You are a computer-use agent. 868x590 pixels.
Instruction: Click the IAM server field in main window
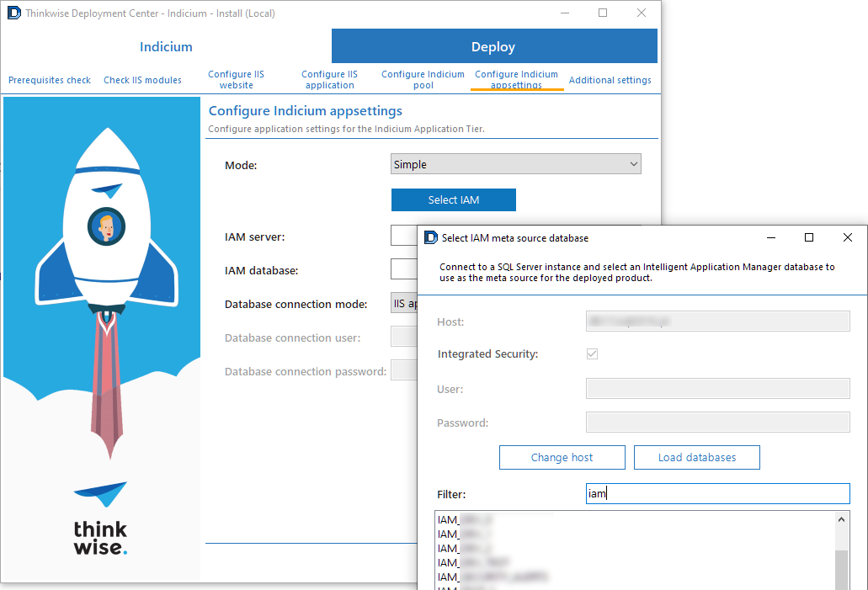click(404, 236)
